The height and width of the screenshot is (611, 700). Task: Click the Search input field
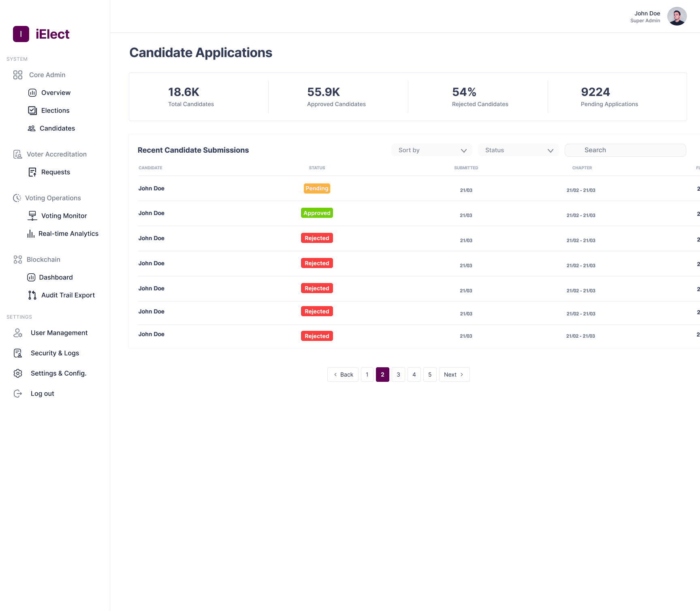tap(625, 150)
